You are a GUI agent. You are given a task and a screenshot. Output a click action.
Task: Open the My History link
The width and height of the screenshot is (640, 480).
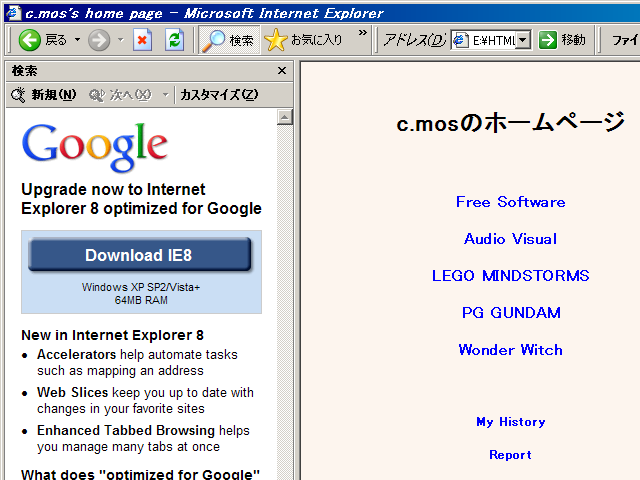[511, 422]
